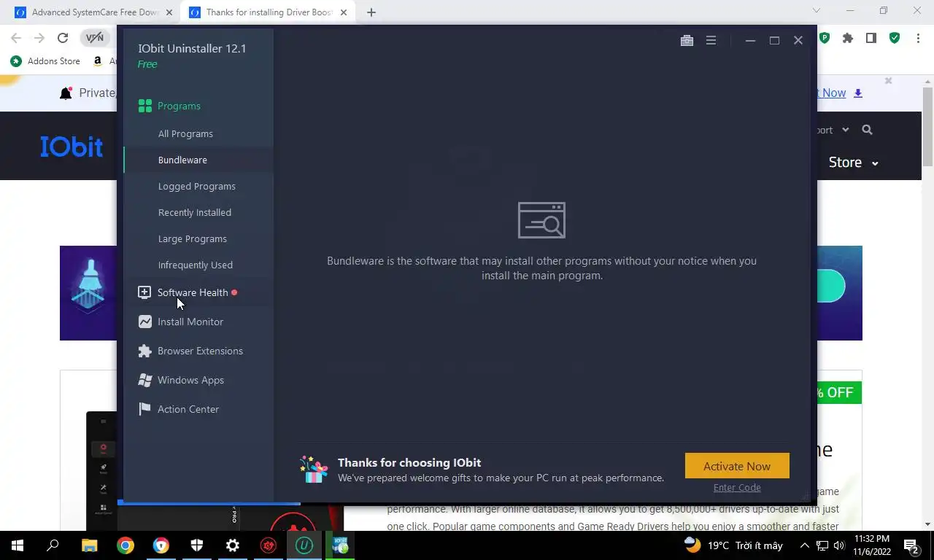Close the Driver Booster browser tab
Screen dimensions: 934x560
pyautogui.click(x=344, y=12)
